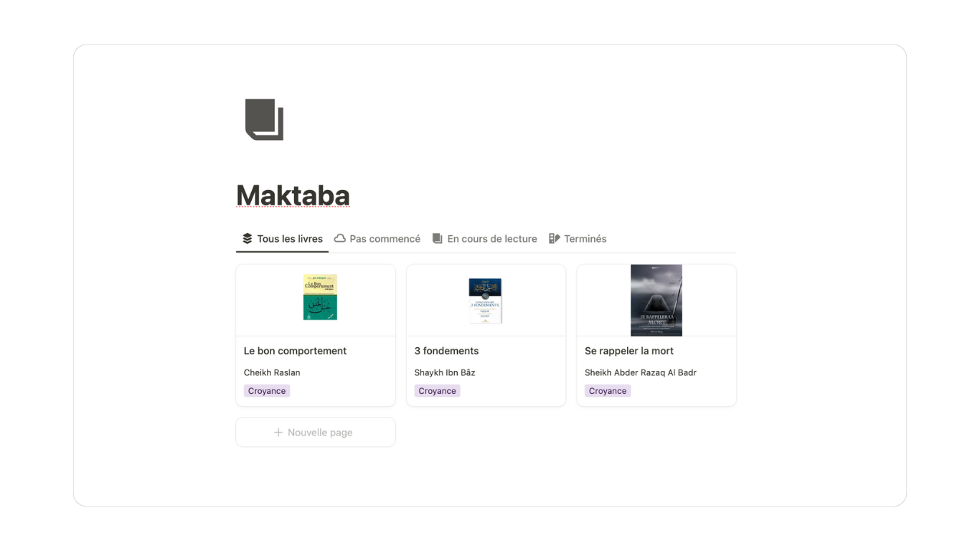Image resolution: width=980 pixels, height=551 pixels.
Task: Click Croyance tag on Le bon comportement card
Action: pos(267,391)
